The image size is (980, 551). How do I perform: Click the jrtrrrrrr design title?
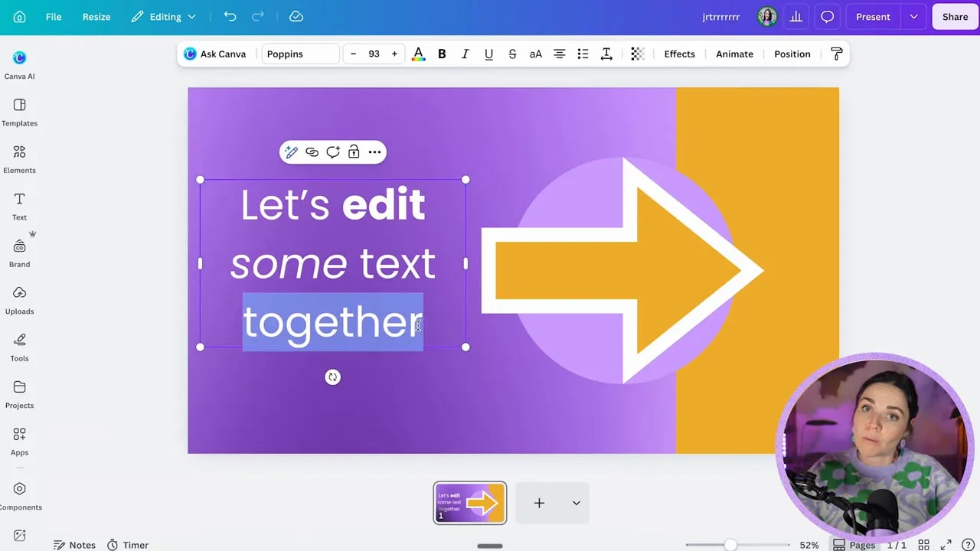[x=721, y=17]
